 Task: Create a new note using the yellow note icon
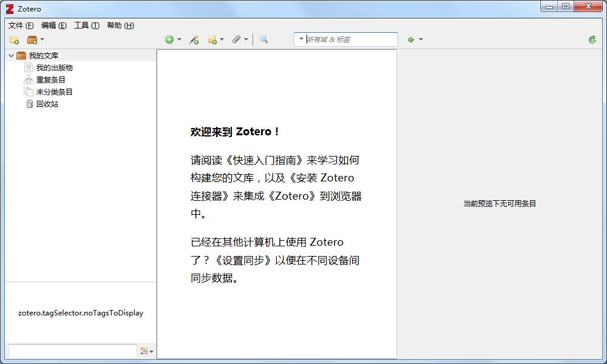pos(213,39)
